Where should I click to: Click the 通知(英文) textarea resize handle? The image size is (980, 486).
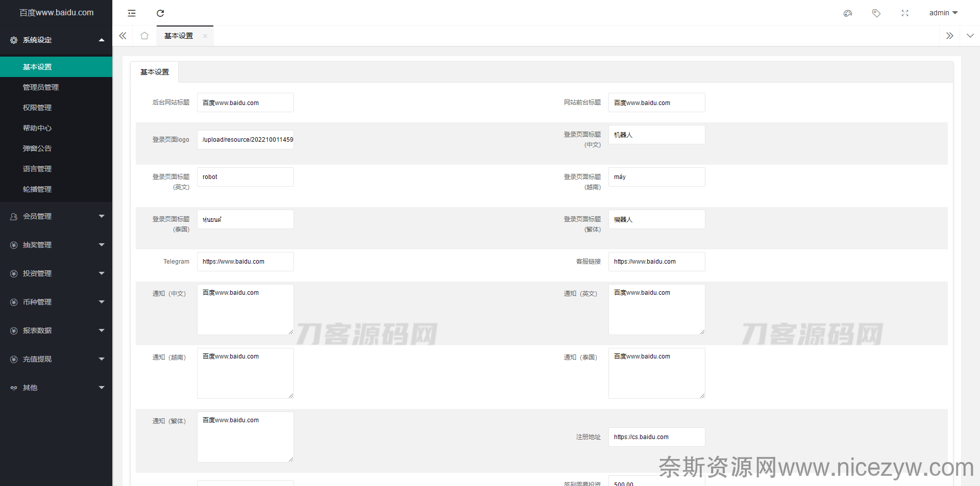702,332
